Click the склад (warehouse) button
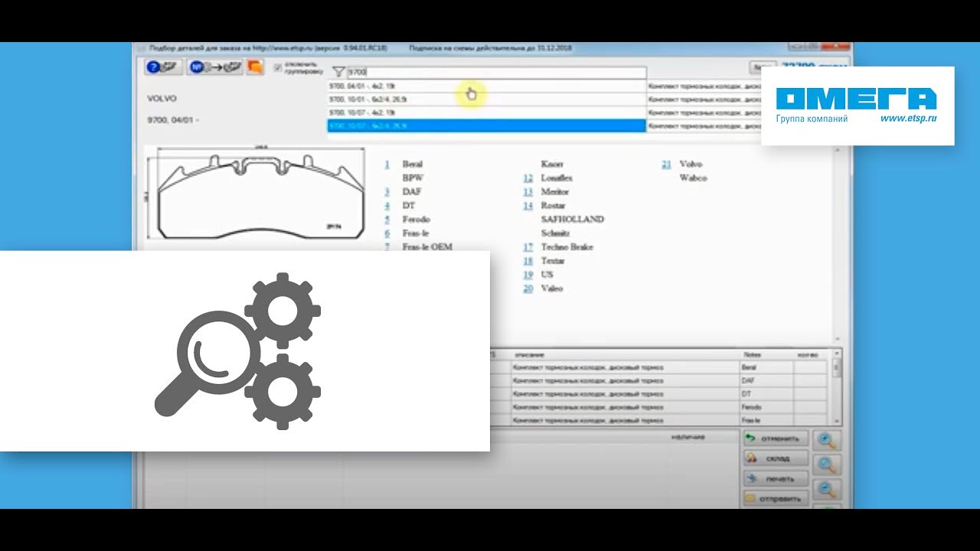Image resolution: width=980 pixels, height=551 pixels. pos(776,458)
